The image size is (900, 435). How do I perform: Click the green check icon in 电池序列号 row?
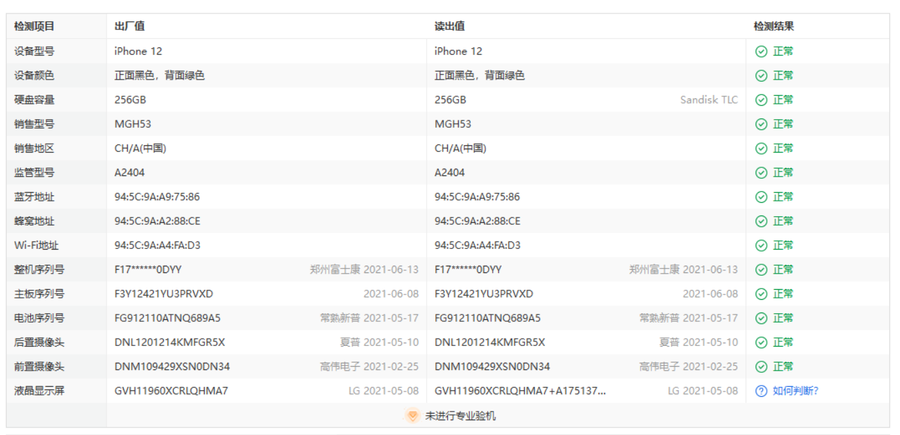point(761,318)
